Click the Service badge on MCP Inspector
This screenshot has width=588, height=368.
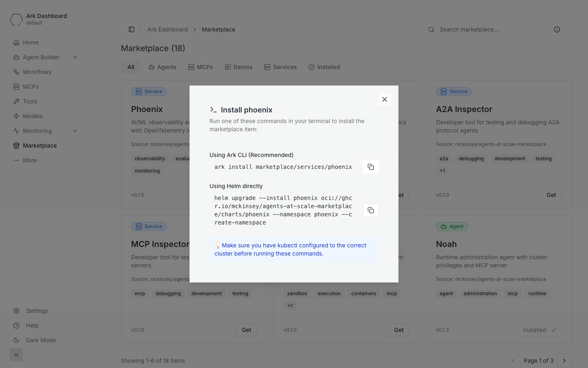point(149,227)
